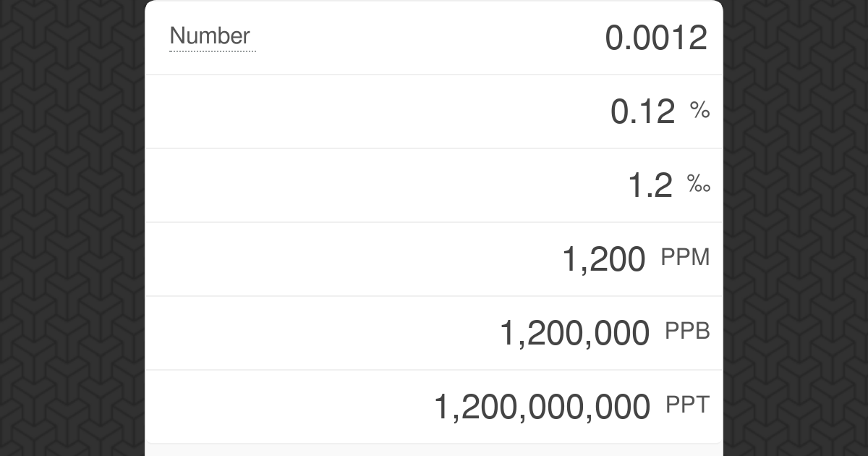Click the 1,200,000,000 PPT value
The width and height of the screenshot is (868, 456).
click(542, 407)
